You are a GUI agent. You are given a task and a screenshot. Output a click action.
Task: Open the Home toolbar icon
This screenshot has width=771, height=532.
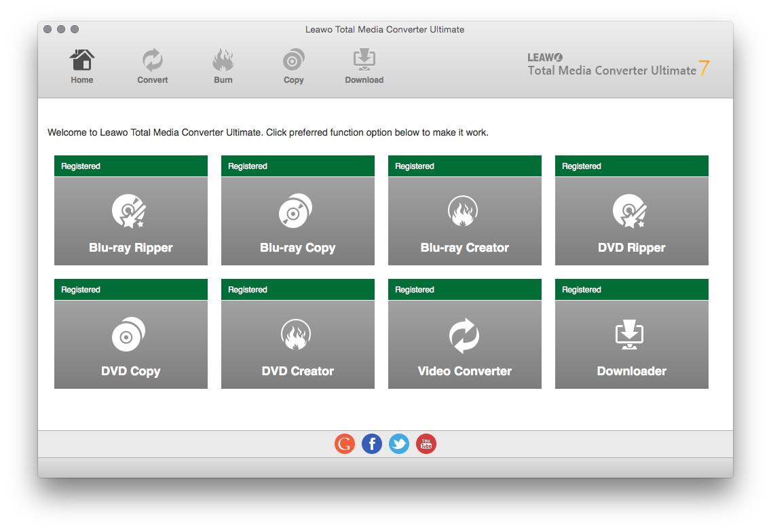click(81, 60)
